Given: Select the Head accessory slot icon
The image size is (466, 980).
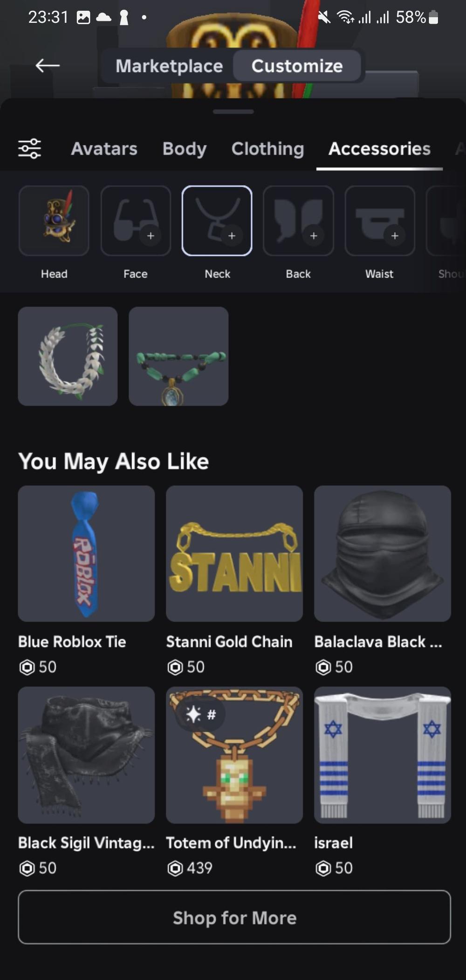Looking at the screenshot, I should (54, 221).
